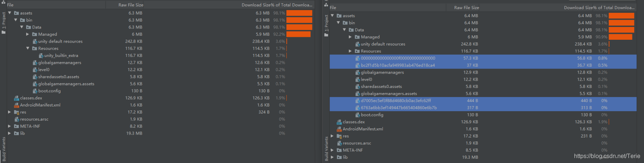Sort by Raw File Size column in left pane
644x163 pixels.
131,5
